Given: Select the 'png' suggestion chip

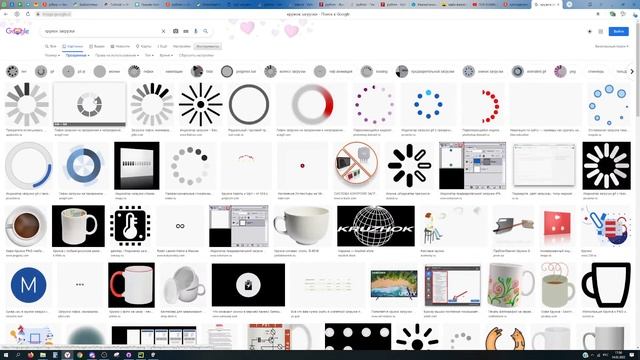Looking at the screenshot, I should click(x=566, y=71).
